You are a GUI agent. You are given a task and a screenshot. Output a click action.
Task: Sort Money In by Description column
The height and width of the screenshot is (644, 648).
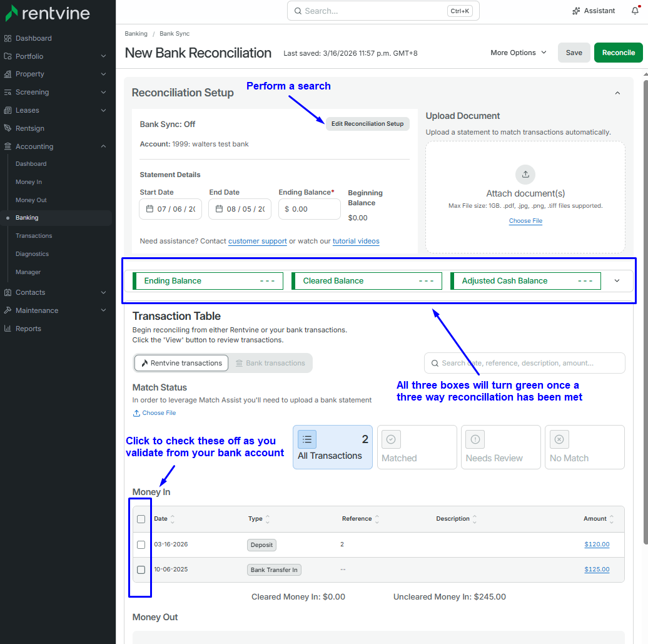click(474, 519)
